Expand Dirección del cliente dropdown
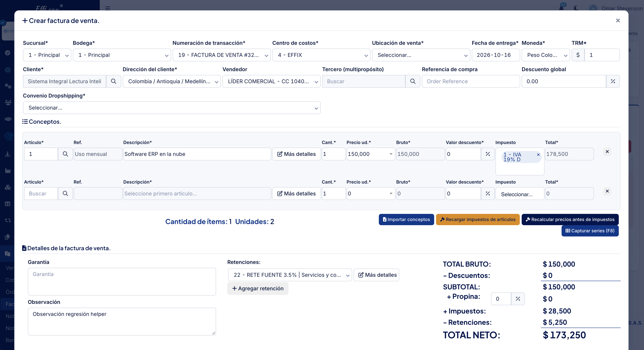This screenshot has width=644, height=350. 172,81
